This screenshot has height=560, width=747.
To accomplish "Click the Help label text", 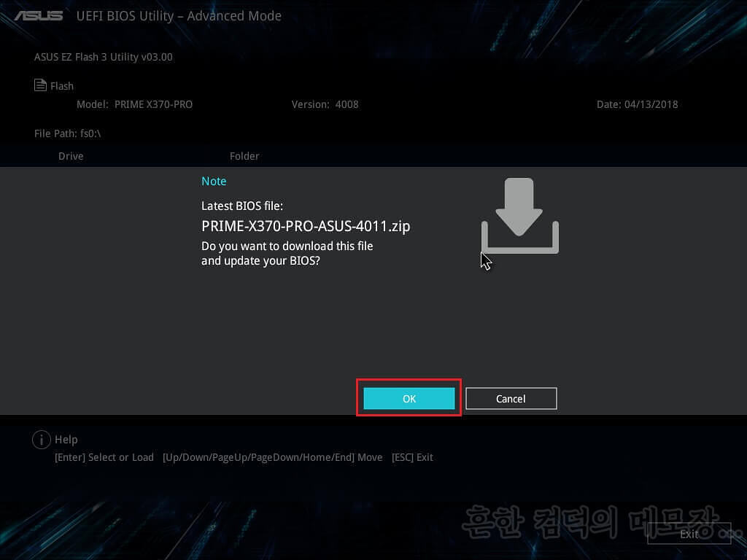I will click(x=66, y=440).
